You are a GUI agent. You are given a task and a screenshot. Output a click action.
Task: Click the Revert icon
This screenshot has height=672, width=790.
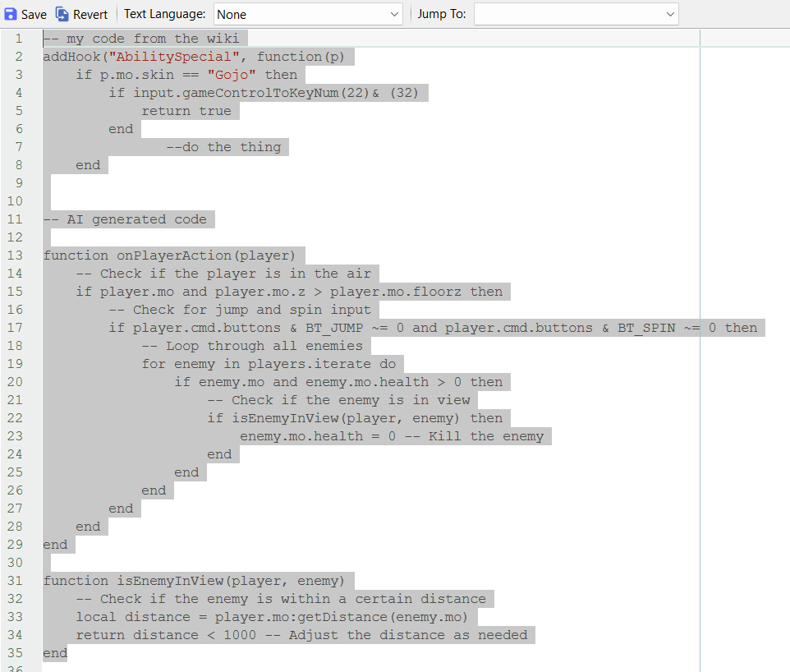62,14
